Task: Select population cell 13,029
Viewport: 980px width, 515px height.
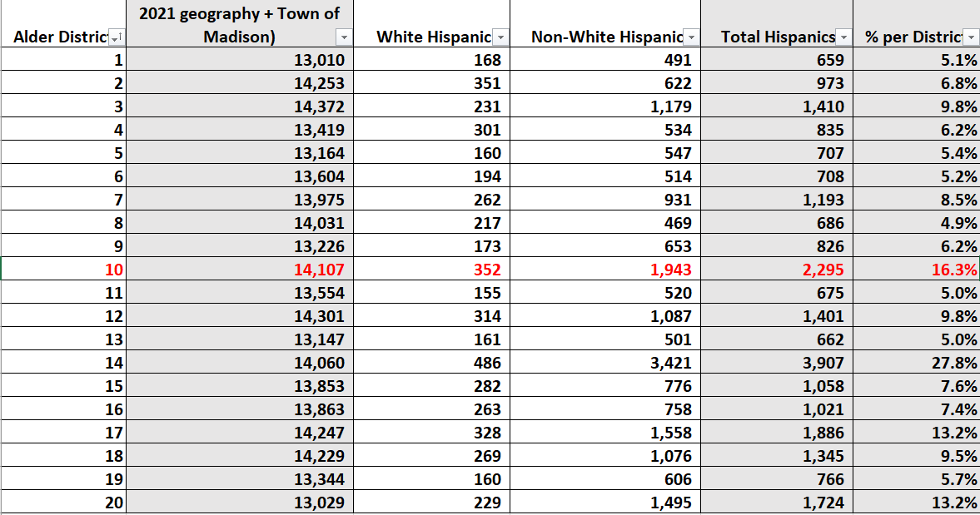Action: [240, 503]
